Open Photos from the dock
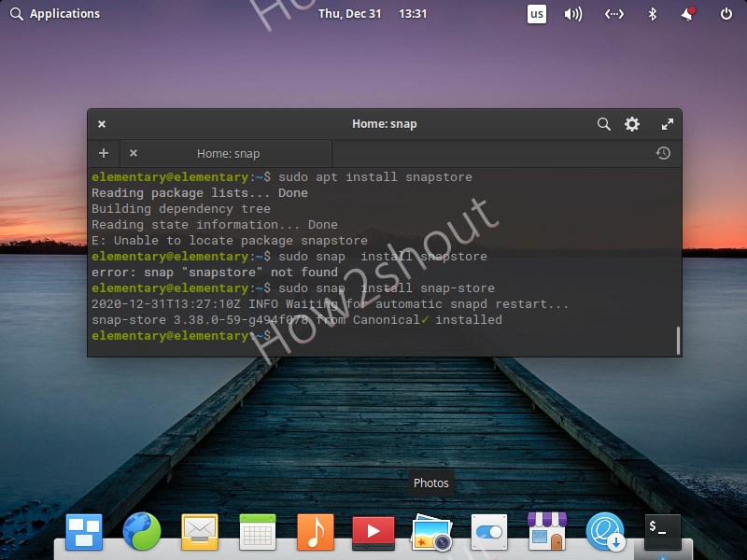This screenshot has width=747, height=560. click(430, 535)
